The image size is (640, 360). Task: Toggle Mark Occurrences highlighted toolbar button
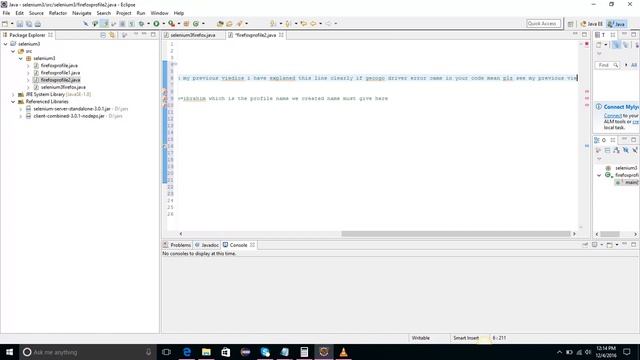pos(104,24)
